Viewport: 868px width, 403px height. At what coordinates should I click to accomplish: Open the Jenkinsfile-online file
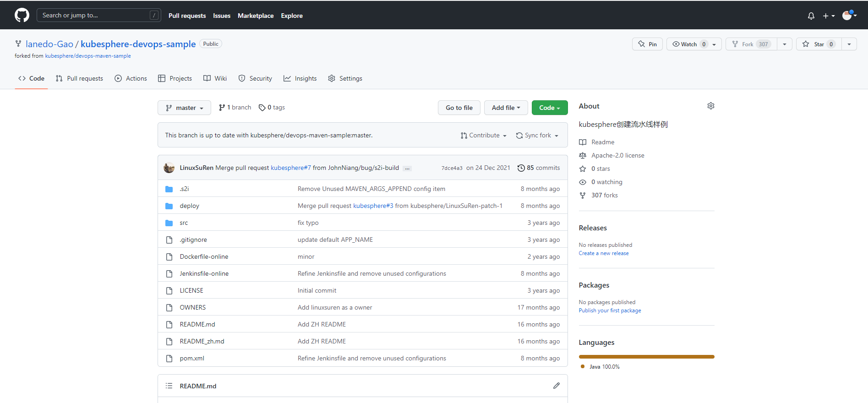tap(204, 273)
